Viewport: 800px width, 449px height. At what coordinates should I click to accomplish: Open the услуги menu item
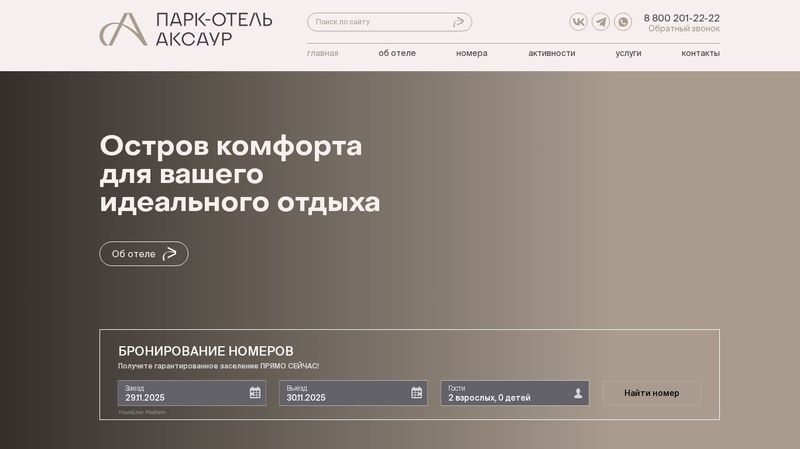(x=628, y=53)
